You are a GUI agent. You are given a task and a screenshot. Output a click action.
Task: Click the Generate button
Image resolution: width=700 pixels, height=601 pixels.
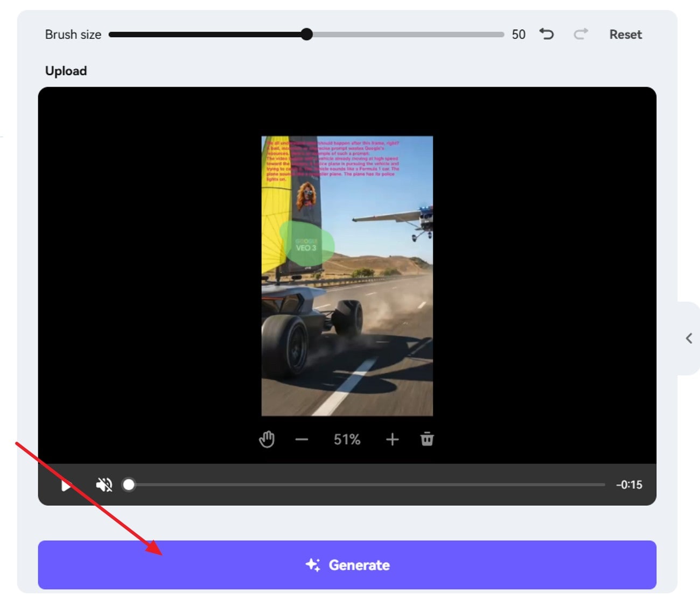click(x=347, y=565)
